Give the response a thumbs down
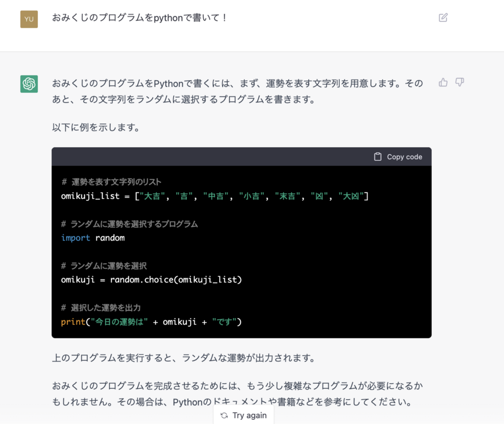Image resolution: width=504 pixels, height=424 pixels. 460,82
